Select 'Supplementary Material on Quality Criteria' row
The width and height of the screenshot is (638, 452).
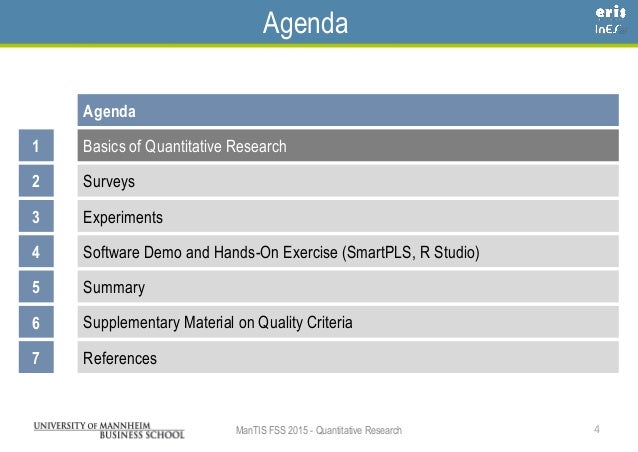point(348,322)
